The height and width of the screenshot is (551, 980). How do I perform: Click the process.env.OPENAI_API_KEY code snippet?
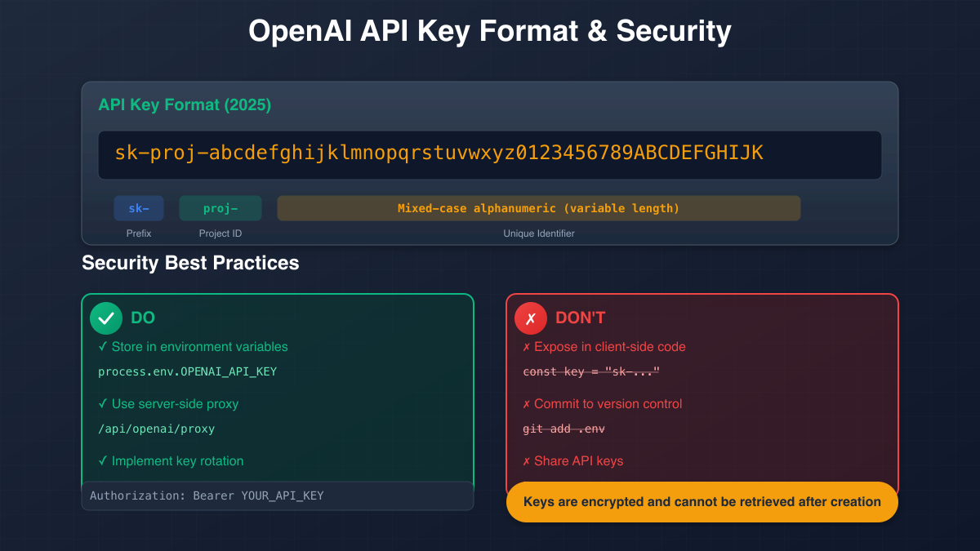coord(187,371)
